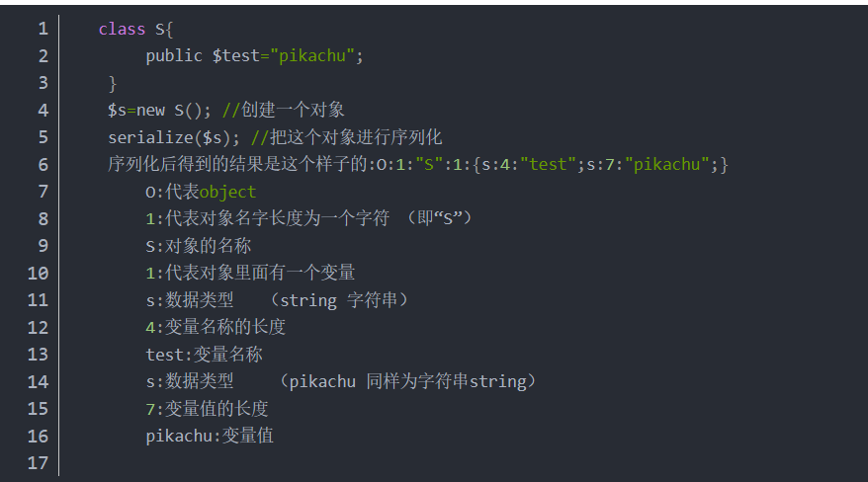The image size is (868, 482).
Task: Click '1:代表对象里面有一个变量' on line 10
Action: coord(250,273)
